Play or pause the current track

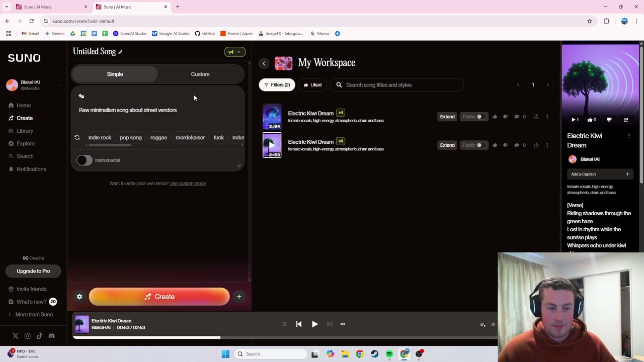314,324
